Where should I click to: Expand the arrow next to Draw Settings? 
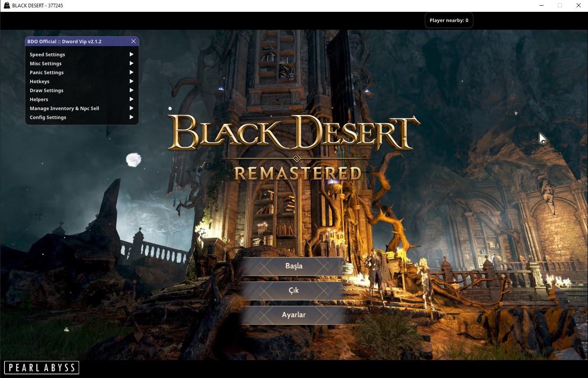point(131,90)
